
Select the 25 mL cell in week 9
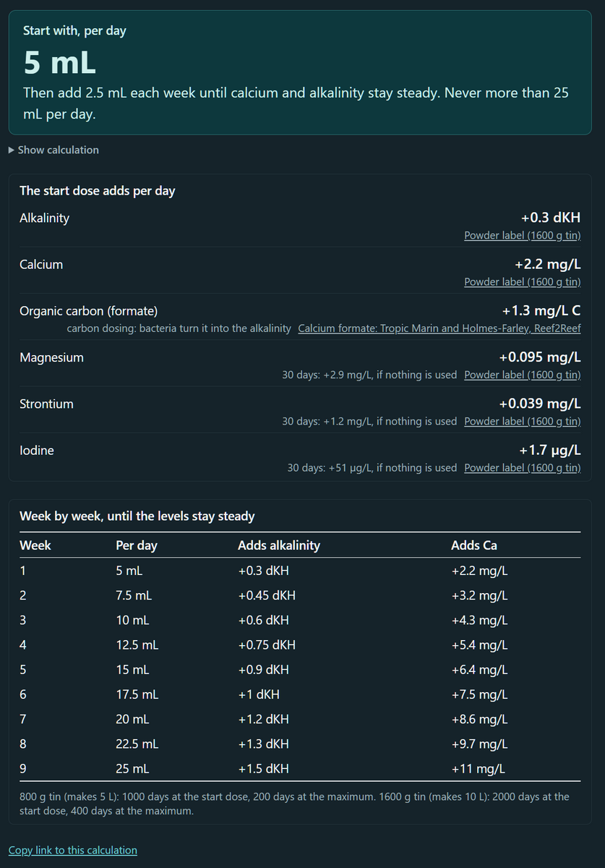point(132,768)
